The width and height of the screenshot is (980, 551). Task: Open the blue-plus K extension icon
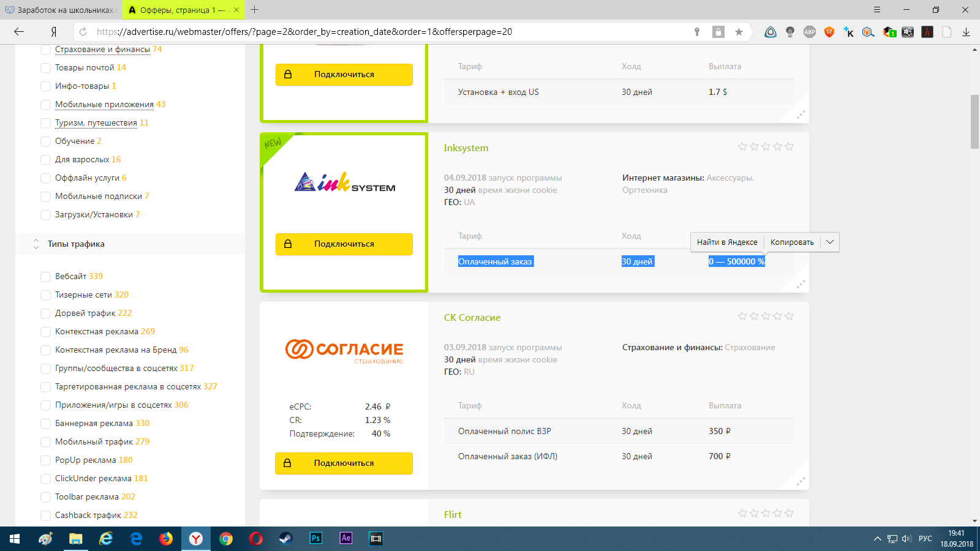(849, 32)
